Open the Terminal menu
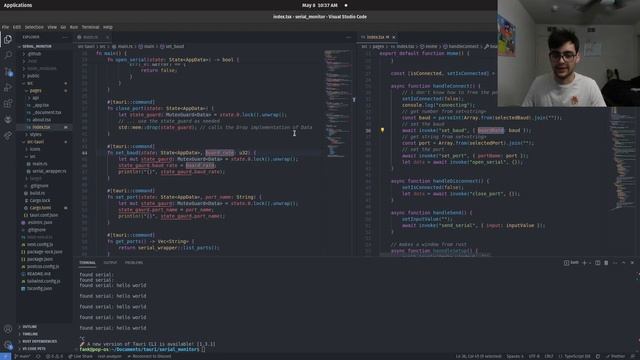640x360 pixels. point(90,27)
